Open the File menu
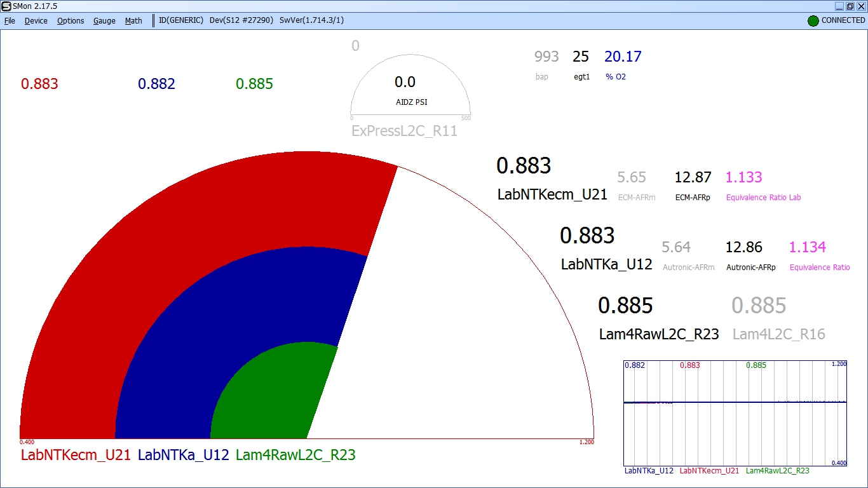This screenshot has width=868, height=488. coord(10,21)
